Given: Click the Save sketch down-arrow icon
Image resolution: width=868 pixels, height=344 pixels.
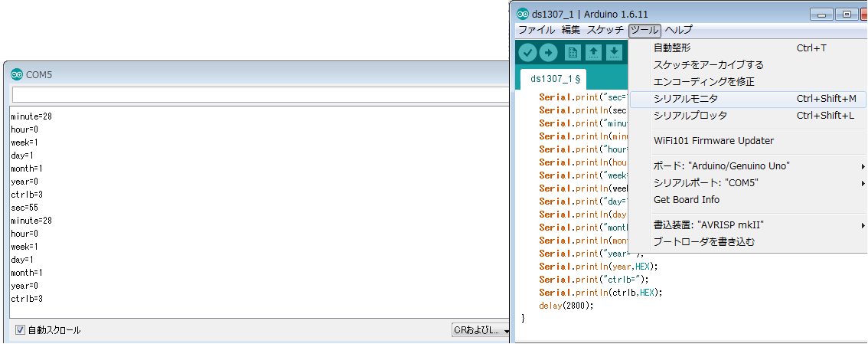Looking at the screenshot, I should pyautogui.click(x=614, y=53).
